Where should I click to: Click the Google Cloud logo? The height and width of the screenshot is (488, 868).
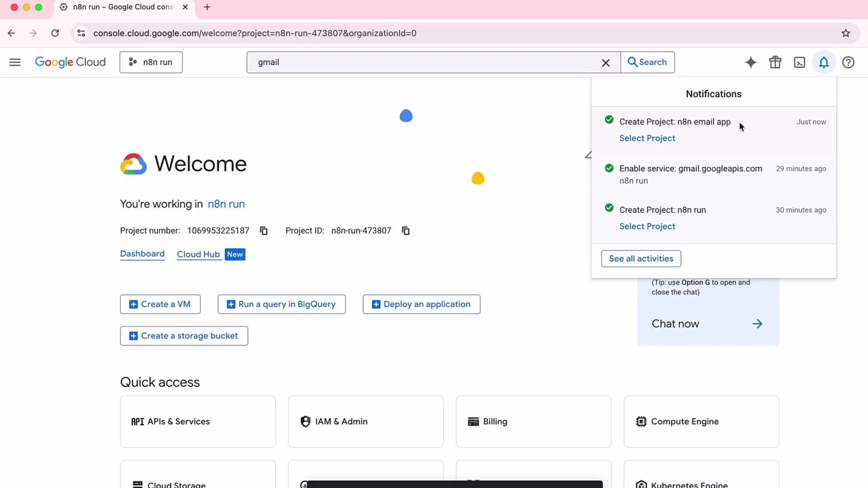point(70,62)
